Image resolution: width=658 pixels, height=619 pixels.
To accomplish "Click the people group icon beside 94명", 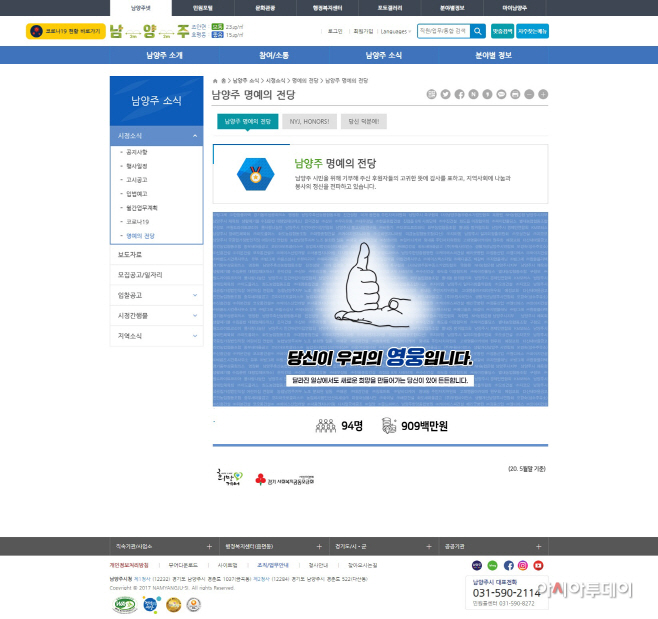I will pyautogui.click(x=326, y=426).
